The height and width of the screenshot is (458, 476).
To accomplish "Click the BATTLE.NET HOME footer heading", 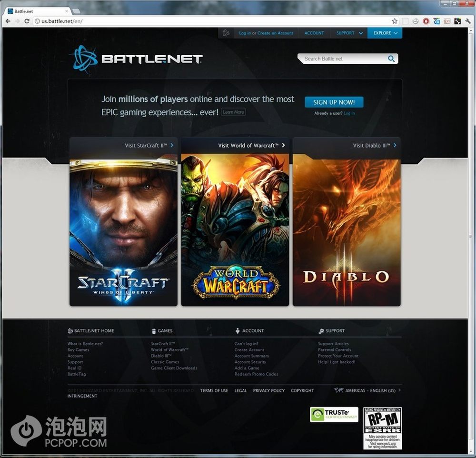I will [x=91, y=331].
